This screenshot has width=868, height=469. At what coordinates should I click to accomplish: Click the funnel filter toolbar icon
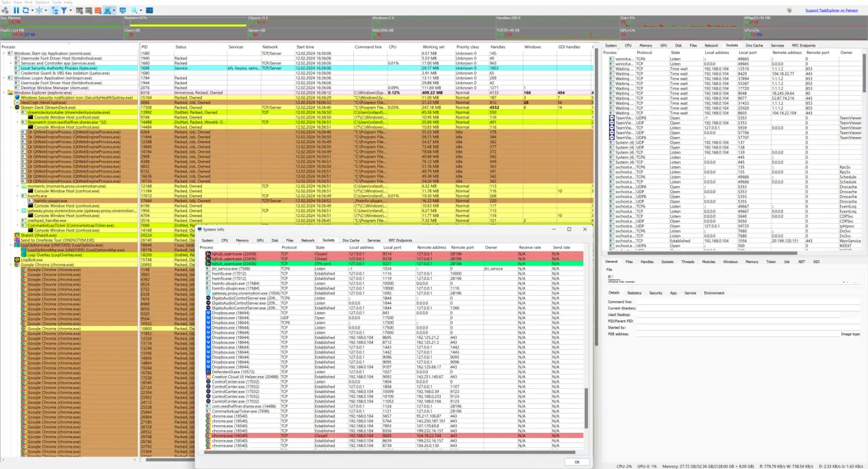[x=64, y=11]
